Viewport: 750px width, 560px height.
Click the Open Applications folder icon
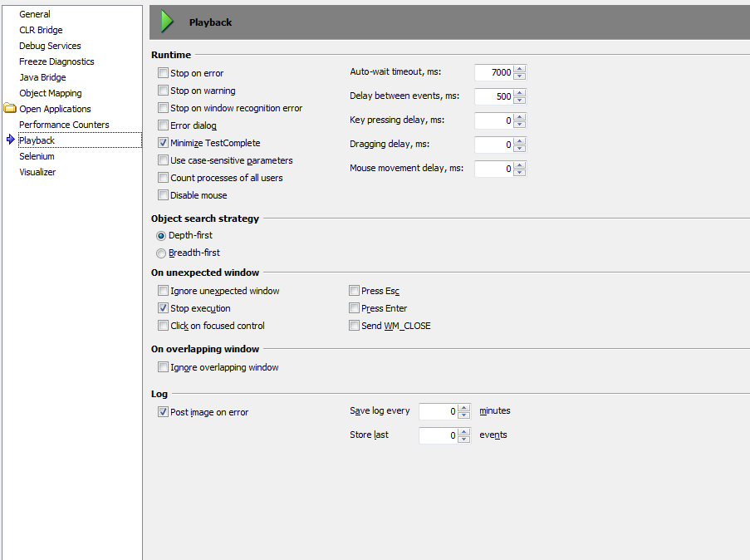pos(10,109)
